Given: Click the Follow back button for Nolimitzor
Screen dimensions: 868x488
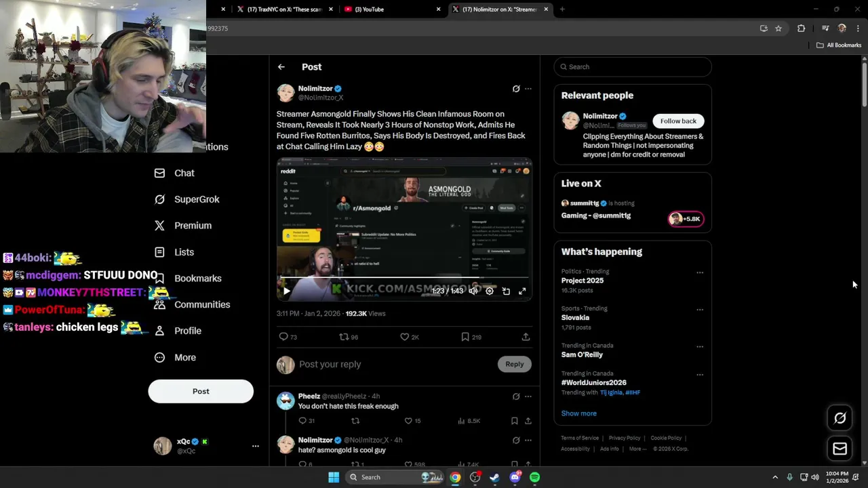Looking at the screenshot, I should point(678,121).
